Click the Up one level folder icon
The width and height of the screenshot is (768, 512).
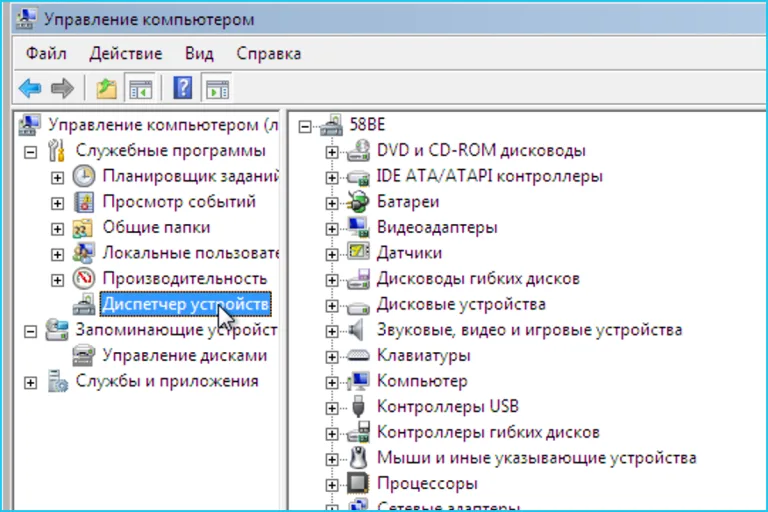pyautogui.click(x=106, y=89)
